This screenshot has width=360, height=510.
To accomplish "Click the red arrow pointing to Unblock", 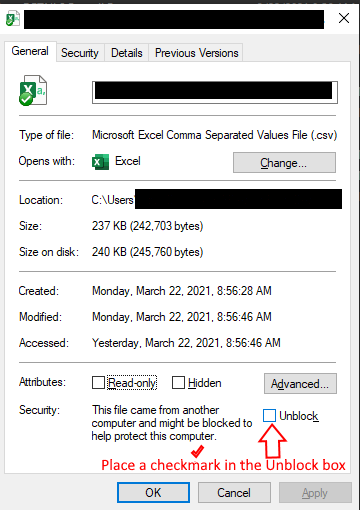I will (273, 441).
